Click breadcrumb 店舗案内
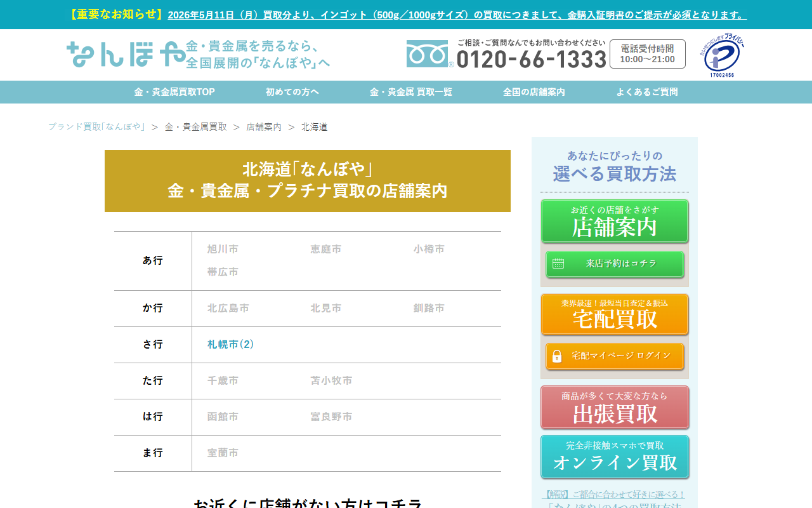Screen dimensions: 812x508 tap(264, 127)
